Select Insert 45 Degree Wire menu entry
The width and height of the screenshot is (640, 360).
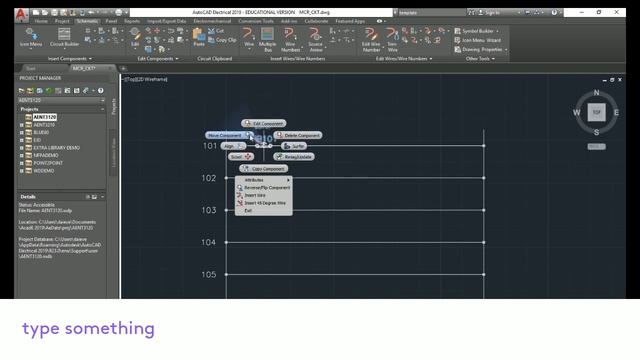264,203
